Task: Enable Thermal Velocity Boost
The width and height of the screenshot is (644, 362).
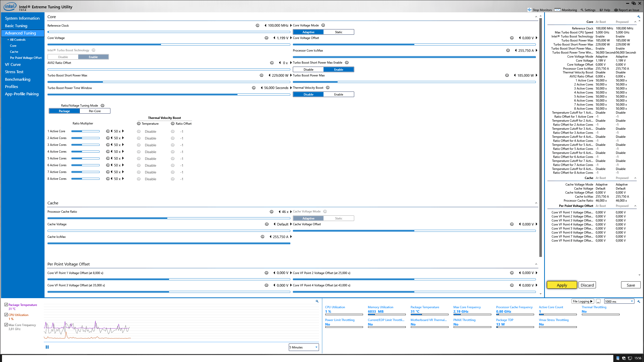Action: coord(339,94)
